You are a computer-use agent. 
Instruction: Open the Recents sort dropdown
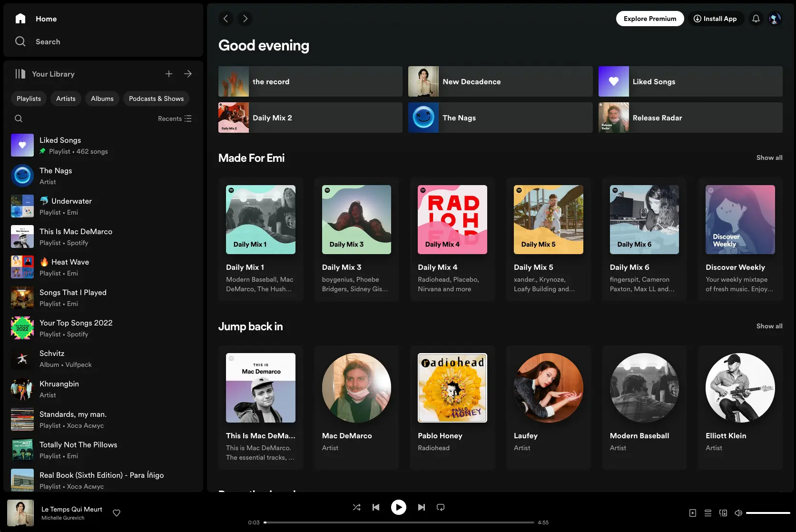point(175,118)
